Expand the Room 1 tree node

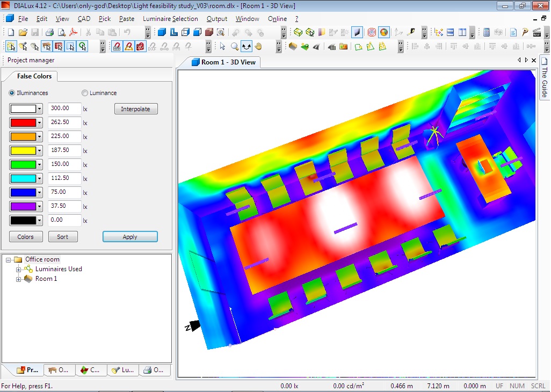pos(19,279)
